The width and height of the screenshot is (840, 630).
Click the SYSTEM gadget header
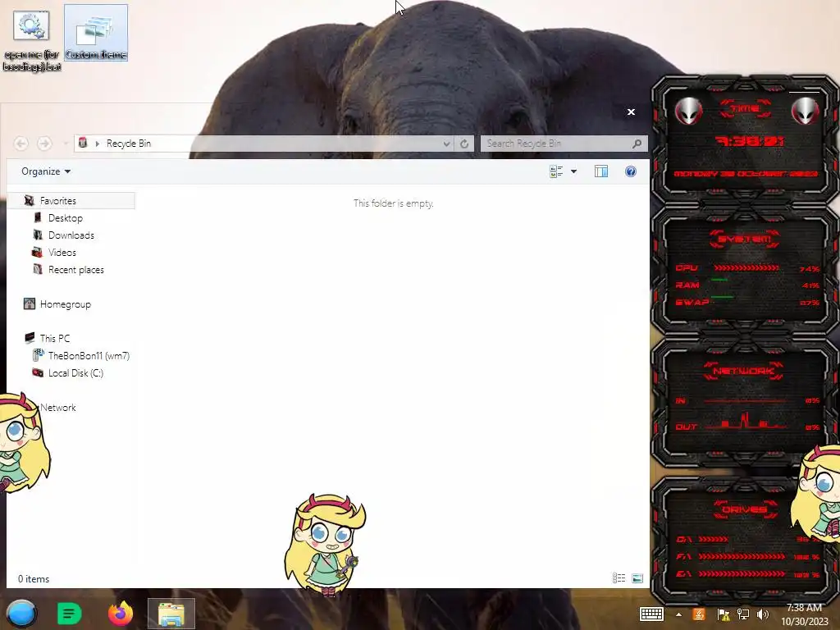coord(745,239)
